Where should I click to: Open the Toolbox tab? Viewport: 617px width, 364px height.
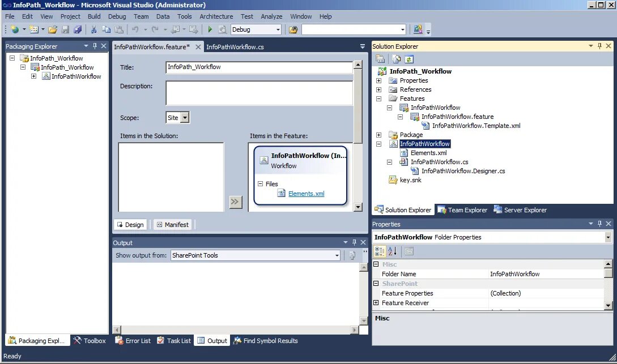[90, 341]
